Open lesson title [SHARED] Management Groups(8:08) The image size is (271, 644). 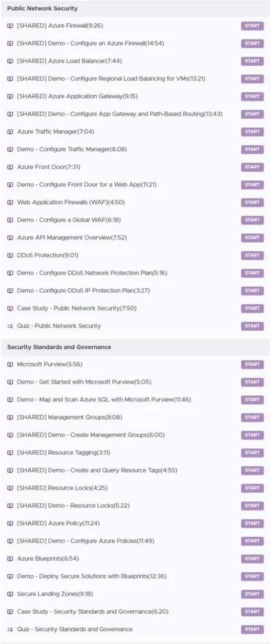69,418
